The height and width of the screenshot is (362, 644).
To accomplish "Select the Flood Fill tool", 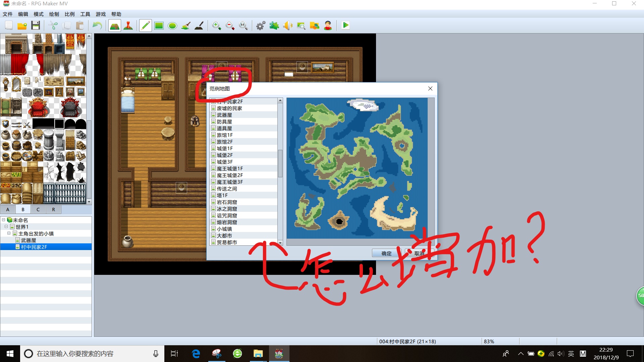I will click(x=186, y=25).
